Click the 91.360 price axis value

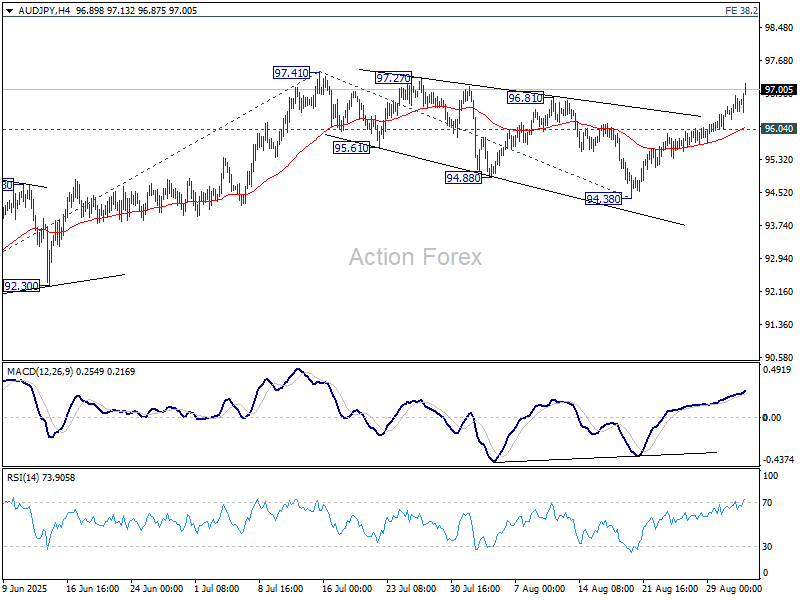pyautogui.click(x=779, y=324)
